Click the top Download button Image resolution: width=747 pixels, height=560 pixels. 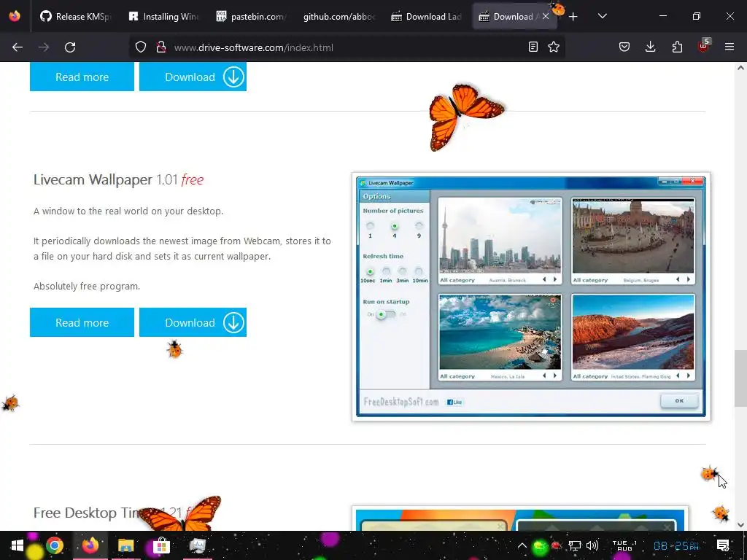tap(193, 77)
